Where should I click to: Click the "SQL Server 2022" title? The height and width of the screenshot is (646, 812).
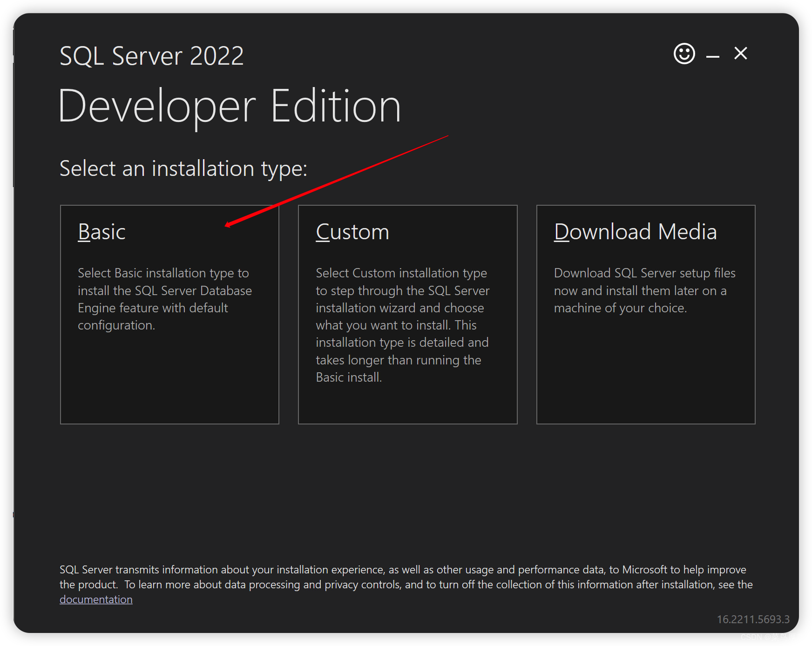(152, 56)
